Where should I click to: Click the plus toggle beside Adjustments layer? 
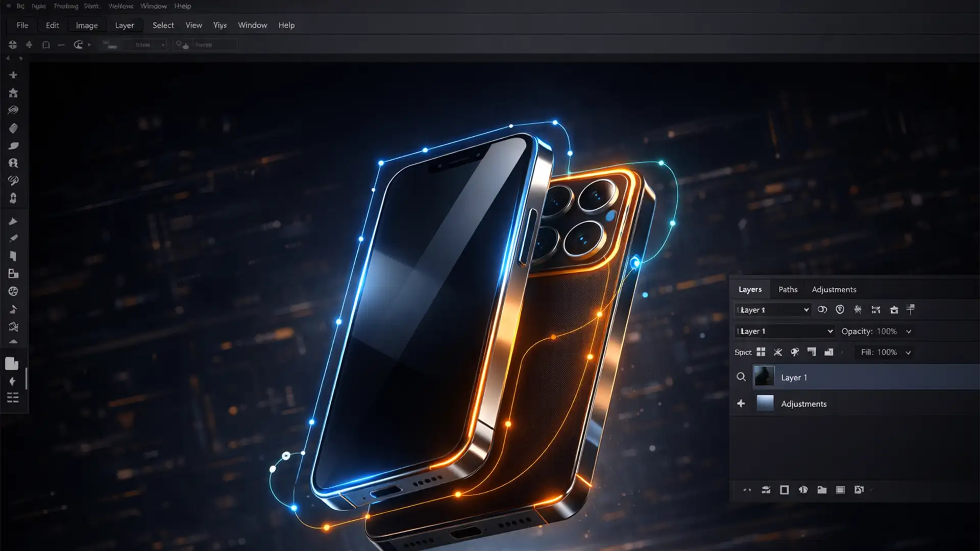click(741, 404)
